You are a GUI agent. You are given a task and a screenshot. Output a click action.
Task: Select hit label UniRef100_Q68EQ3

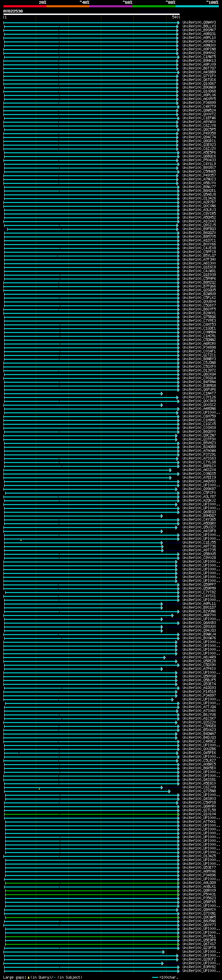click(x=199, y=512)
